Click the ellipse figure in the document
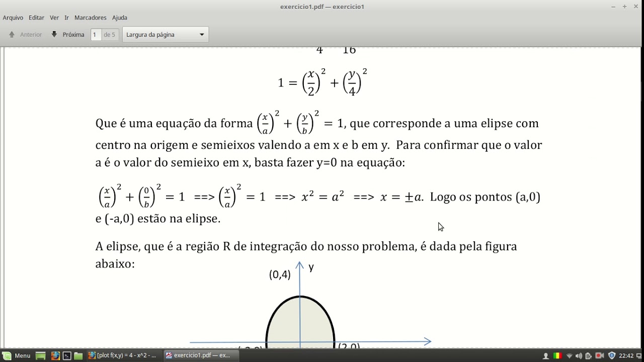This screenshot has height=362, width=644. [300, 322]
